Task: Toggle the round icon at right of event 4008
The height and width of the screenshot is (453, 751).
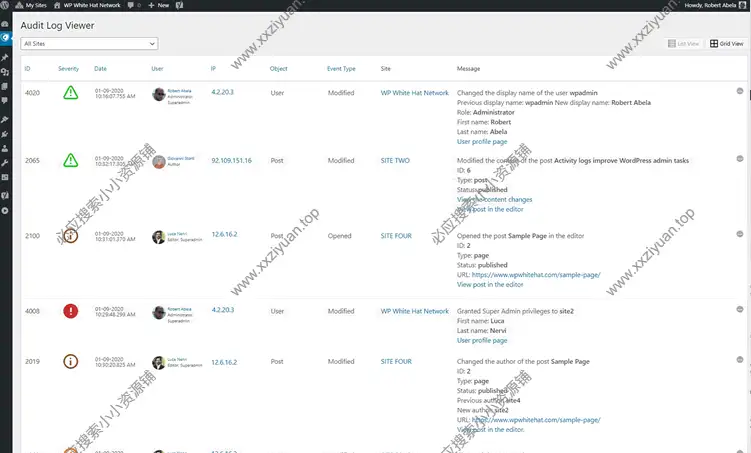Action: point(740,309)
